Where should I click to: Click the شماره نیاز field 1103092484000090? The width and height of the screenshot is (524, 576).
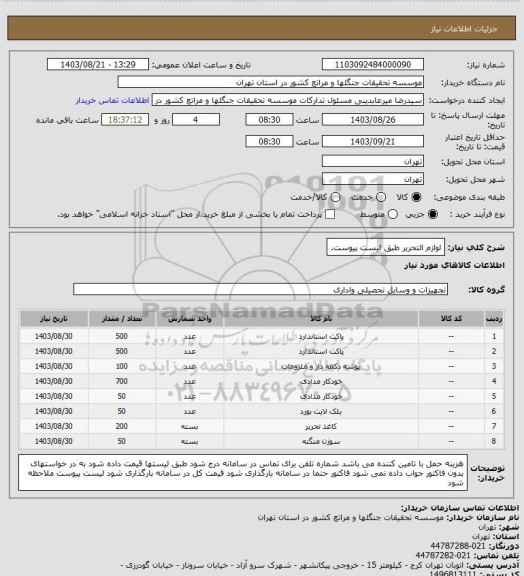(373, 65)
